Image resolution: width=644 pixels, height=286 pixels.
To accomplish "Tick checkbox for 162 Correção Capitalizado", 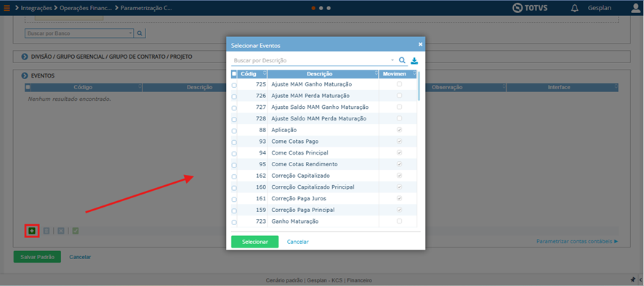I will tap(234, 177).
